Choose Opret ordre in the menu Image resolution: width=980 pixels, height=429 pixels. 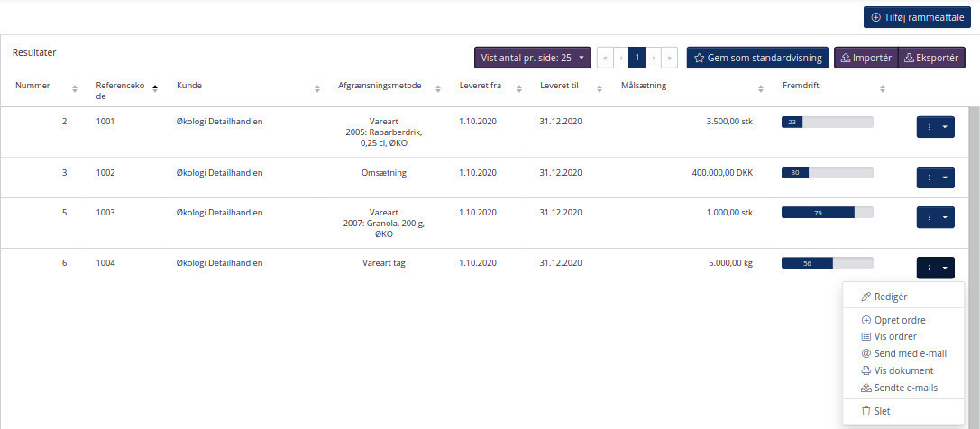click(x=899, y=320)
